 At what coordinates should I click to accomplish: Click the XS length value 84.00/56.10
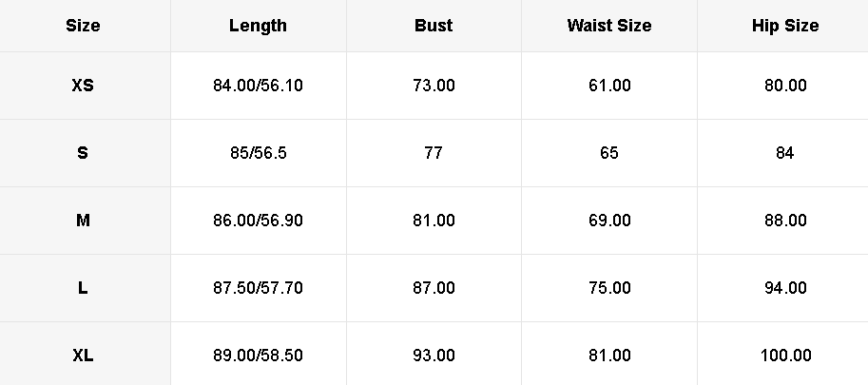258,86
